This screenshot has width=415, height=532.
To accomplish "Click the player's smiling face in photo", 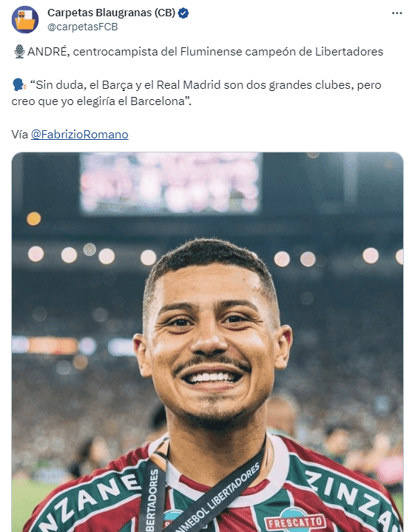I will (212, 340).
